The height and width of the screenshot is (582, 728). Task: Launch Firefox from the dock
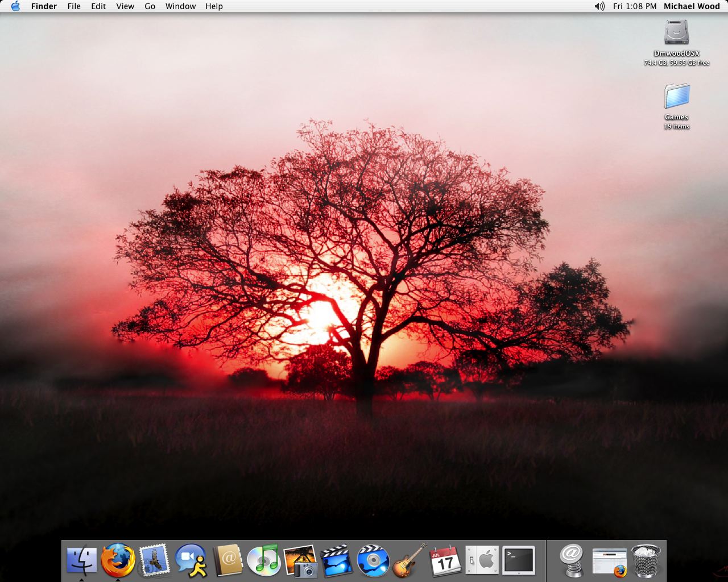(x=118, y=560)
